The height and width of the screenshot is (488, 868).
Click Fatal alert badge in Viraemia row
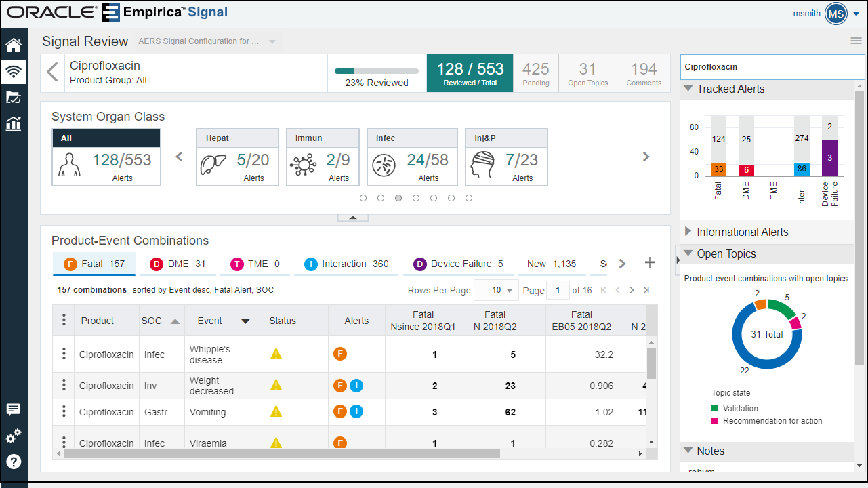point(340,443)
